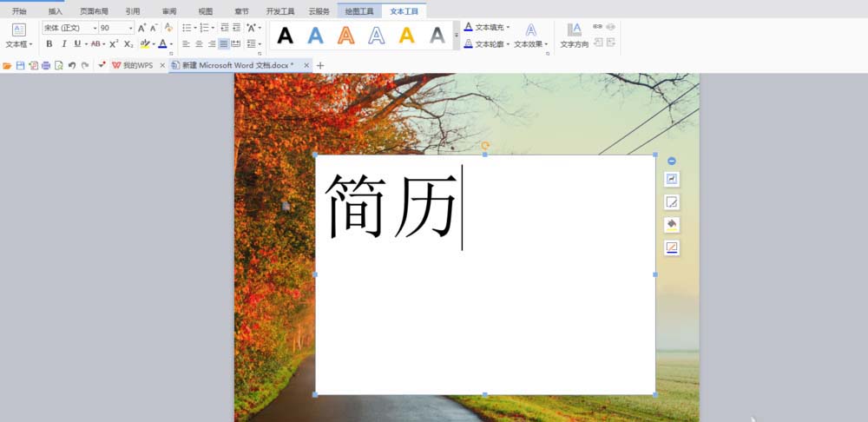Click the export to PDF icon

tap(33, 65)
